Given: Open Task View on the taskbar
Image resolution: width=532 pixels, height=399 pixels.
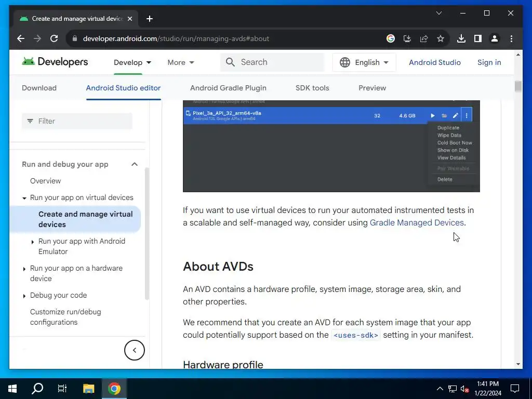Looking at the screenshot, I should click(x=62, y=389).
